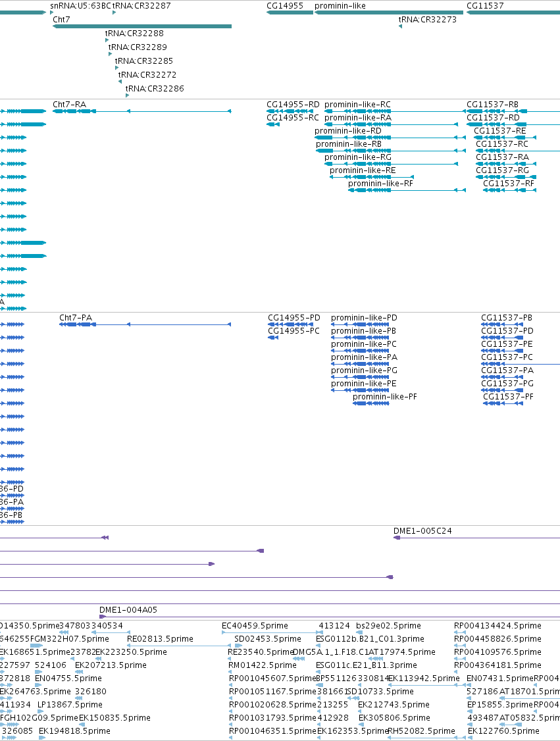560x741 pixels.
Task: Select CG11537-RE transcript
Action: point(500,131)
